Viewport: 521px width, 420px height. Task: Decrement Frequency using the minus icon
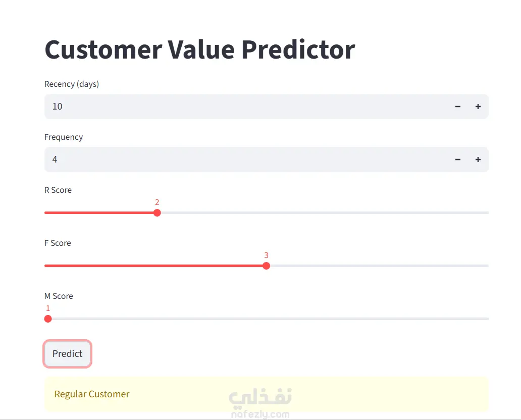click(x=457, y=160)
